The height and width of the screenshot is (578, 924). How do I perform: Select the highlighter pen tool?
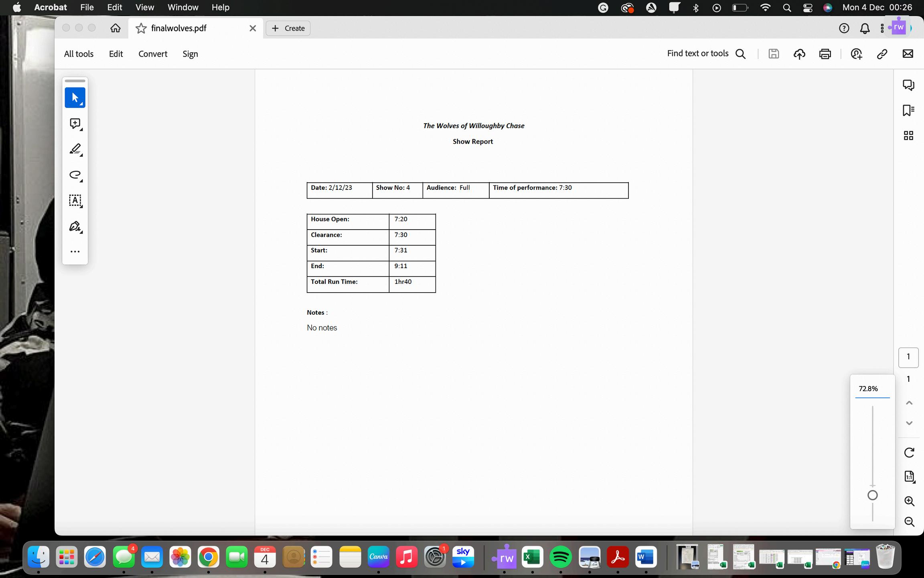pyautogui.click(x=75, y=149)
